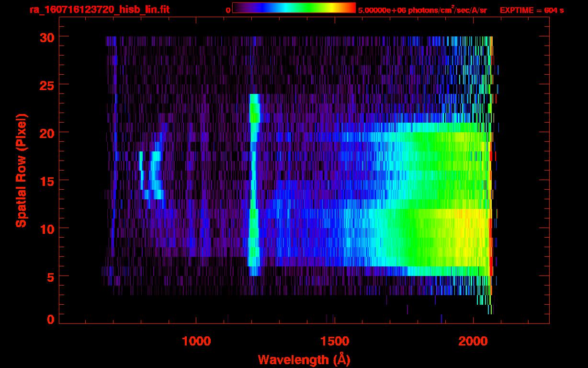This screenshot has width=588, height=368.
Task: Click the filename ra_160716123720_hisb_lin.fit title
Action: [99, 10]
